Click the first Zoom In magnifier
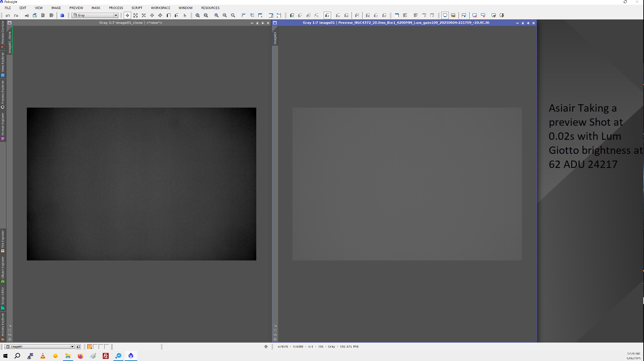The width and height of the screenshot is (644, 361). point(198,15)
